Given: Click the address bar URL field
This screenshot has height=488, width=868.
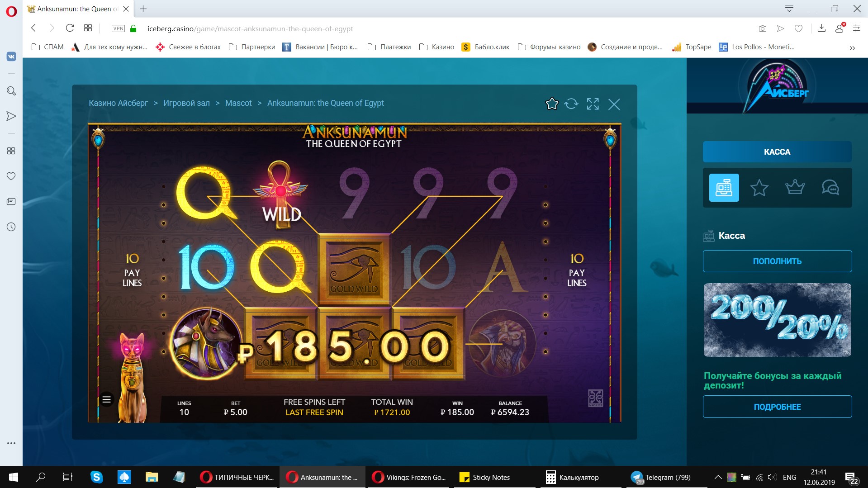Looking at the screenshot, I should pyautogui.click(x=250, y=28).
